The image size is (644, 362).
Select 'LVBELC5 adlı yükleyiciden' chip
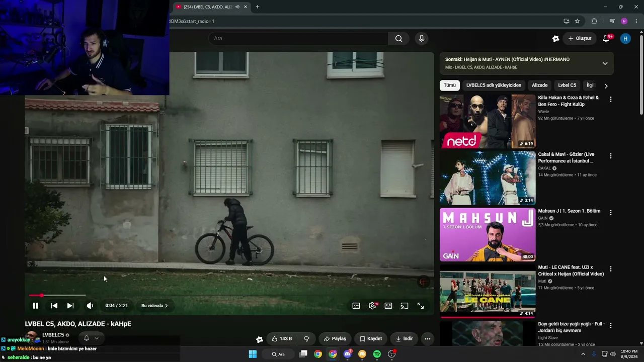coord(494,85)
